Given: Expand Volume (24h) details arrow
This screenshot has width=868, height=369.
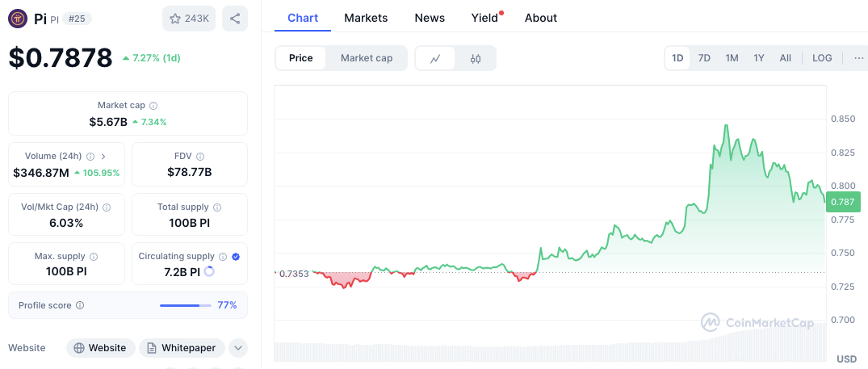Looking at the screenshot, I should (x=103, y=157).
